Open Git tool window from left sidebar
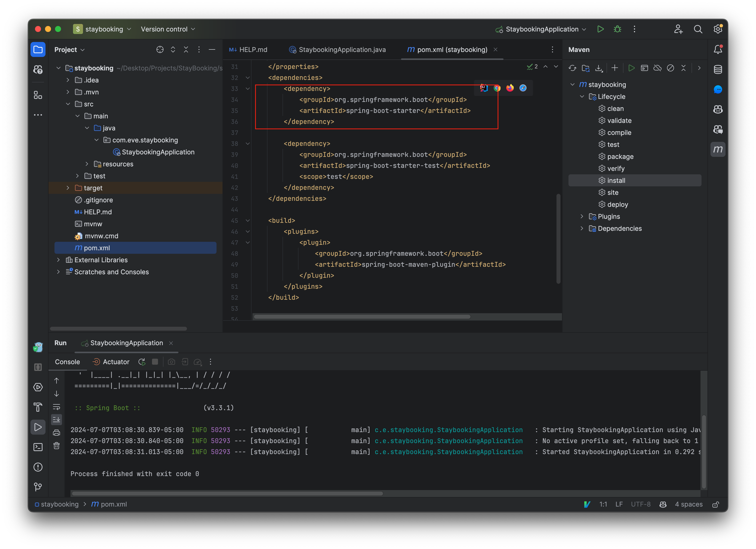756x549 pixels. point(38,487)
